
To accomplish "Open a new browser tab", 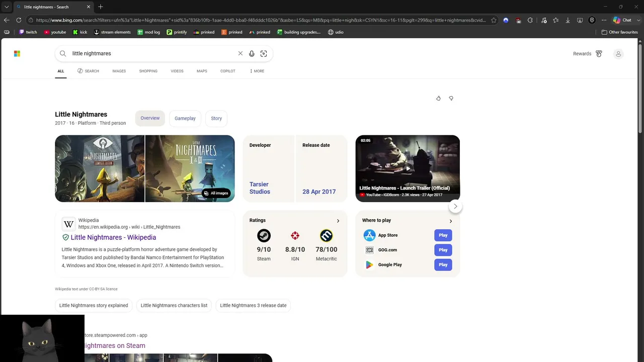I will pyautogui.click(x=101, y=7).
